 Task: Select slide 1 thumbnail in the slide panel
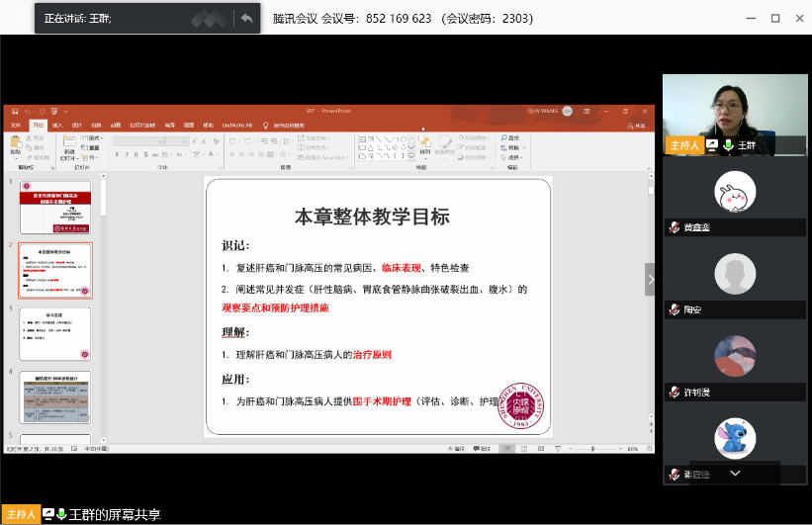[55, 206]
